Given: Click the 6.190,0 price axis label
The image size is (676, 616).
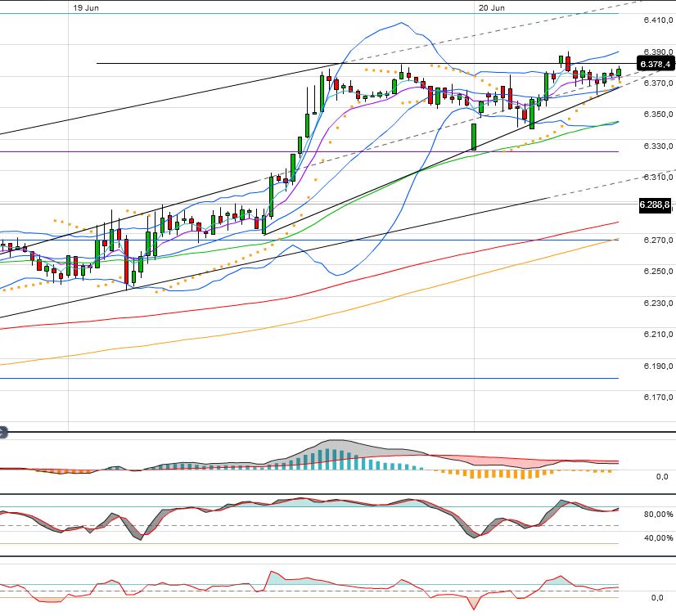Looking at the screenshot, I should click(658, 366).
